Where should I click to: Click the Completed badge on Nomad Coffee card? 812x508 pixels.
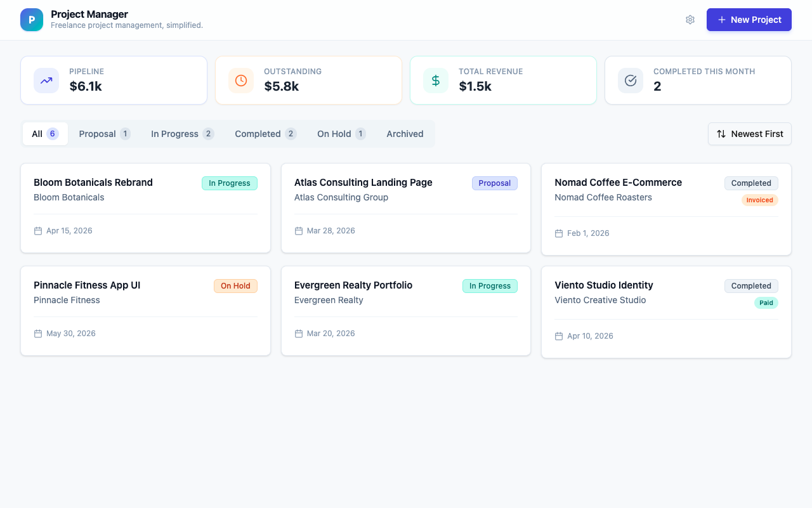click(751, 183)
